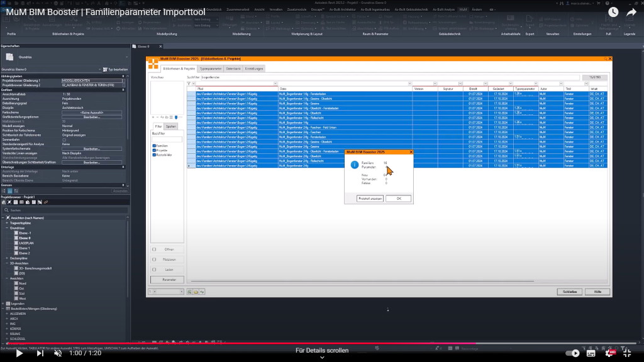Uncheck the Familien filter checkbox
Screen dimensions: 644x362
[x=154, y=146]
